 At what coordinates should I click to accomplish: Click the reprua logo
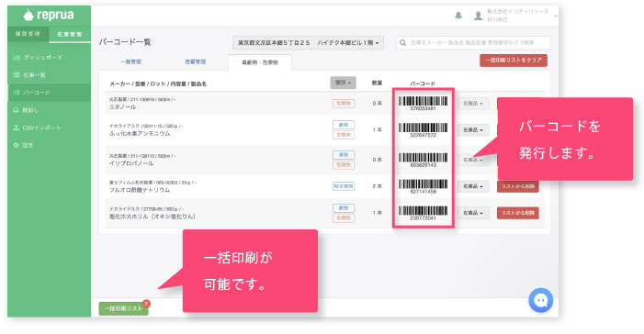pos(49,16)
